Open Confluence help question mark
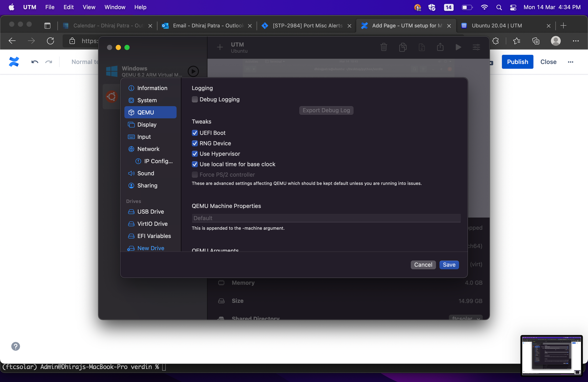 [16, 346]
